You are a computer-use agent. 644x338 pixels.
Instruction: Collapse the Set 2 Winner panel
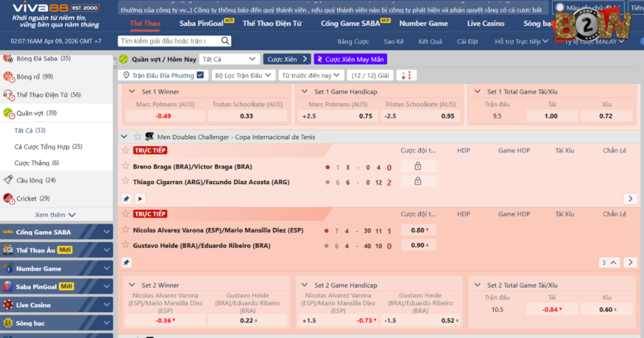(132, 285)
